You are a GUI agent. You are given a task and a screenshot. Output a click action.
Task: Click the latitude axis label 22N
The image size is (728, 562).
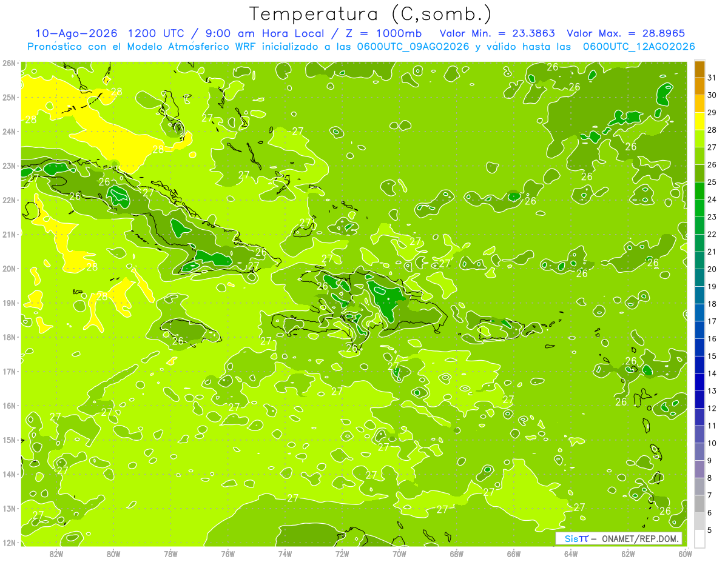[9, 200]
